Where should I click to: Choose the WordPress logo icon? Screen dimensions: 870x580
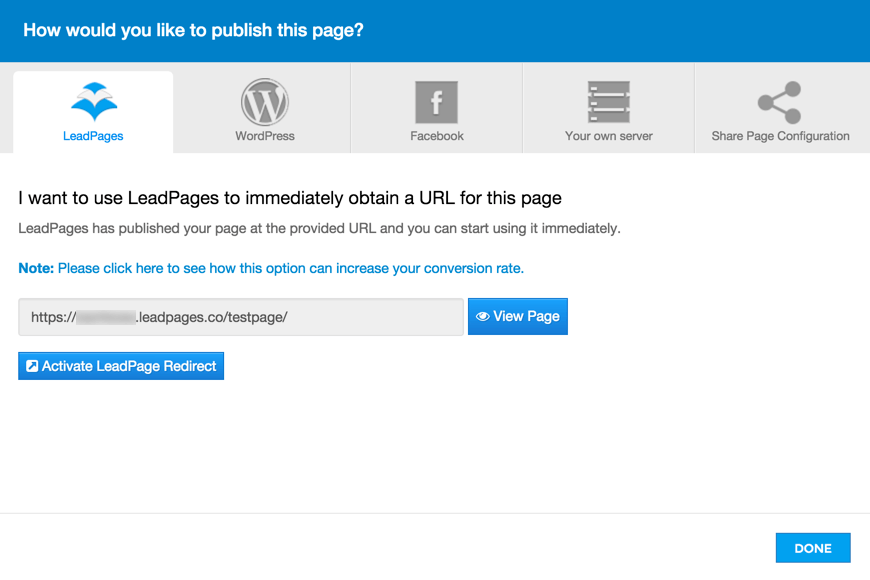click(x=265, y=102)
